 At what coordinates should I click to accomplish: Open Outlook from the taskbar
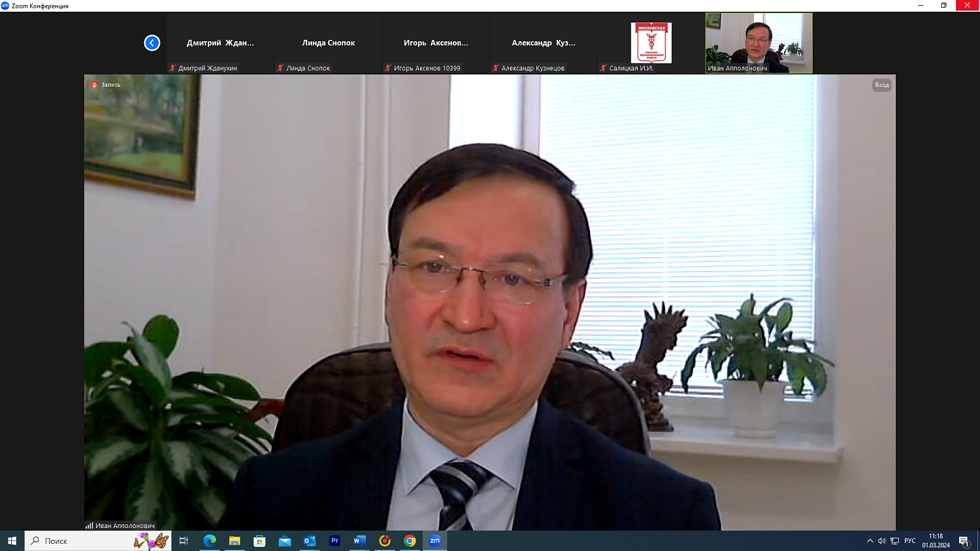coord(310,541)
